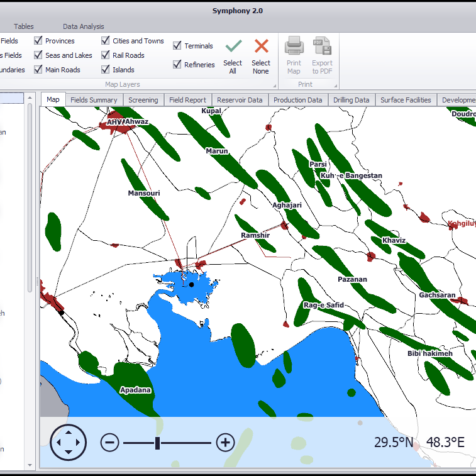Screen dimensions: 476x476
Task: Toggle the Seas and Lakes checkbox
Action: (38, 55)
